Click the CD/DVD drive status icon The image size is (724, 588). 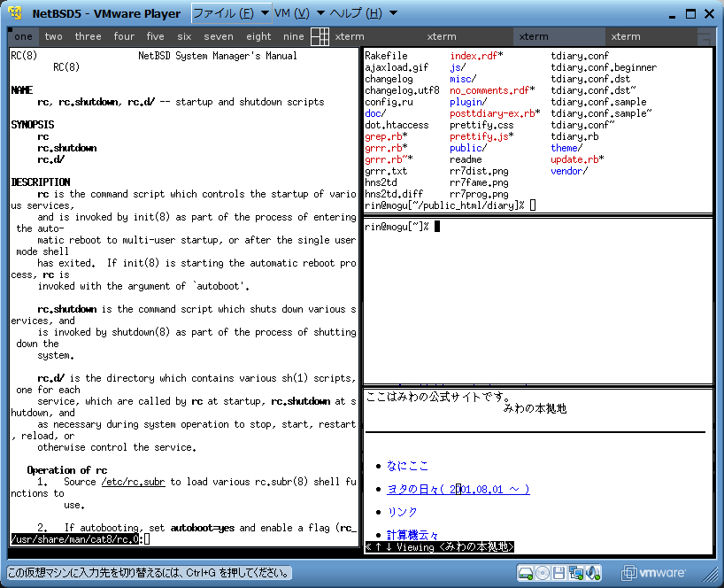click(543, 573)
